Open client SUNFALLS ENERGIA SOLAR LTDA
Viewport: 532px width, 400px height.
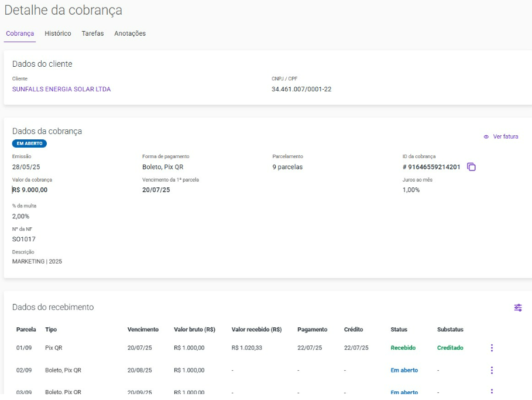click(x=61, y=89)
